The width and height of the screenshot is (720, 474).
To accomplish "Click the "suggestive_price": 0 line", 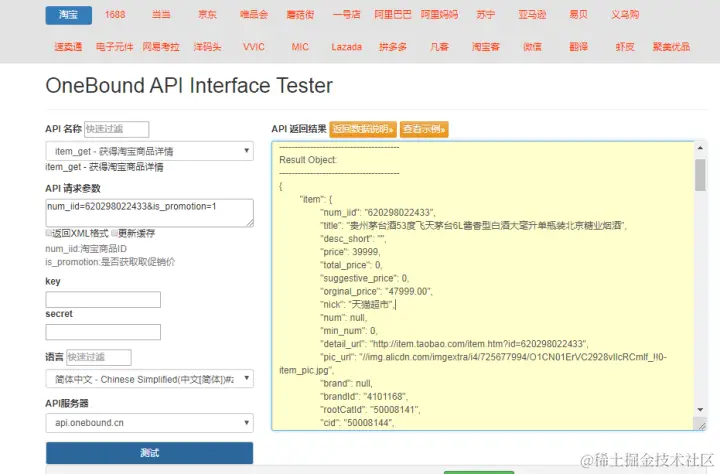I will click(365, 278).
